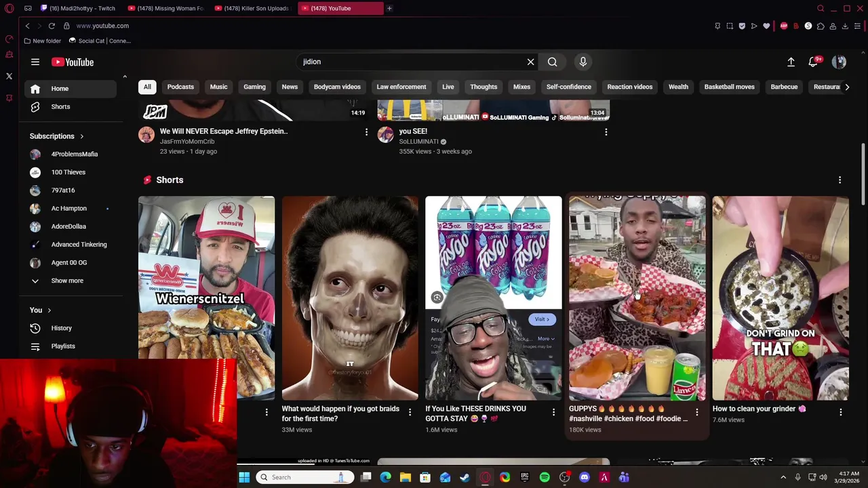The width and height of the screenshot is (868, 488).
Task: Open options for the GUPPYS Short
Action: tap(696, 412)
